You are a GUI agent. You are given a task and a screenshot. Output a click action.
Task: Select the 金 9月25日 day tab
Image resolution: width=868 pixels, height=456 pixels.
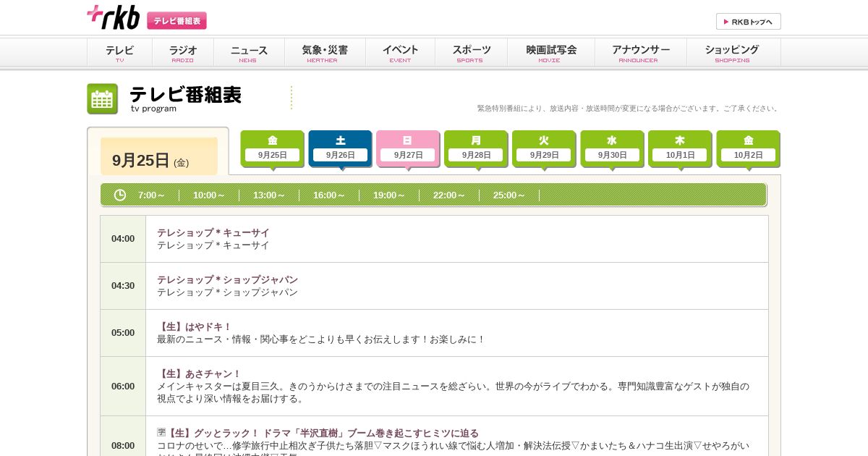point(272,149)
